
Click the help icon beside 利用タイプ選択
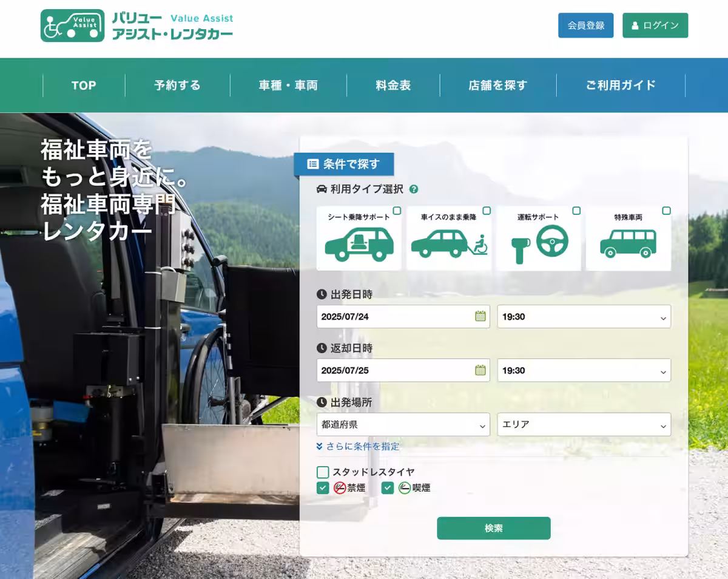click(414, 189)
